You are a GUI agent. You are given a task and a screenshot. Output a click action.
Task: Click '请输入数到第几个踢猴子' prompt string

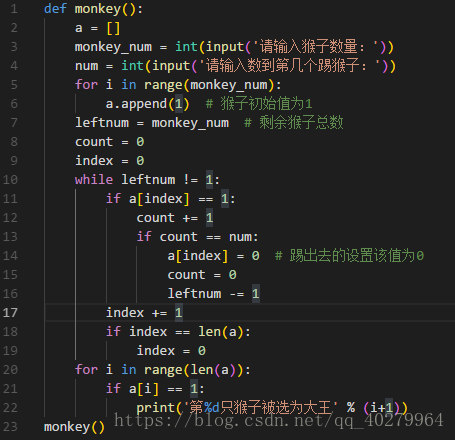click(290, 66)
